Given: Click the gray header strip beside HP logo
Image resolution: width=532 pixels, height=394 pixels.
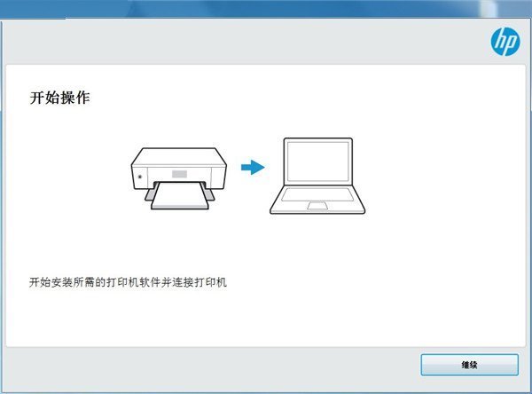Looking at the screenshot, I should tap(245, 42).
